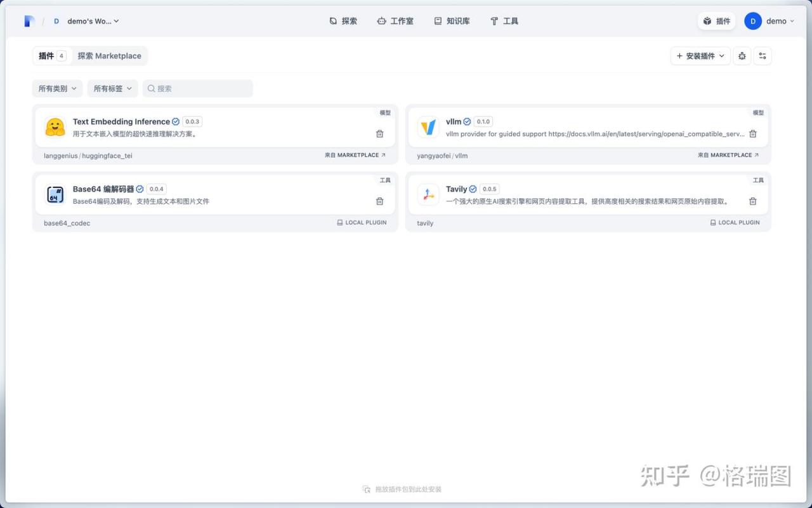Click the Tavily plugin name

point(456,189)
